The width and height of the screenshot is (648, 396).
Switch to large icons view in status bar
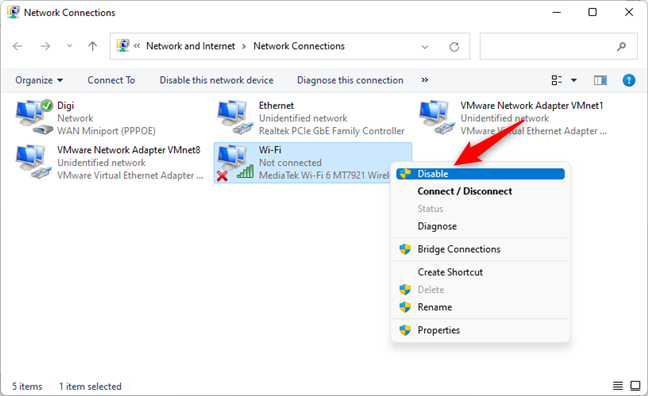pos(635,386)
